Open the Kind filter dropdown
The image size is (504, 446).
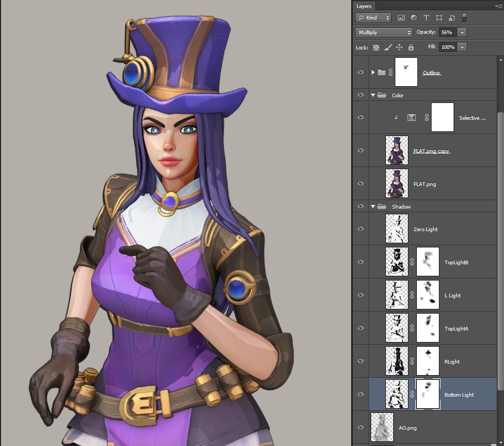tap(373, 18)
